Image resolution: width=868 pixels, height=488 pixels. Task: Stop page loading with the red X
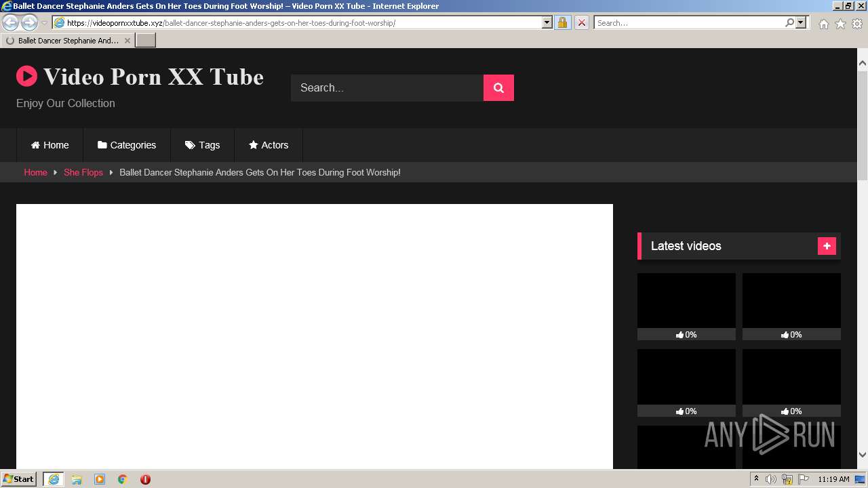click(581, 22)
